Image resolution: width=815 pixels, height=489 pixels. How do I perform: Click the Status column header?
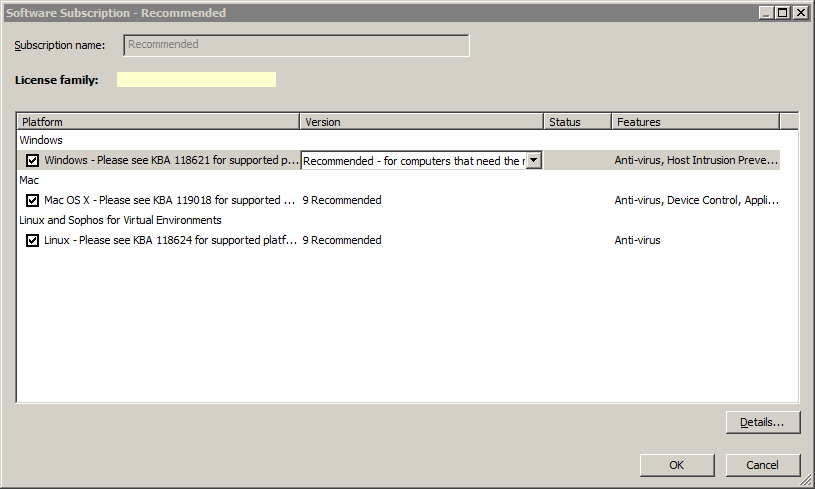tap(577, 122)
